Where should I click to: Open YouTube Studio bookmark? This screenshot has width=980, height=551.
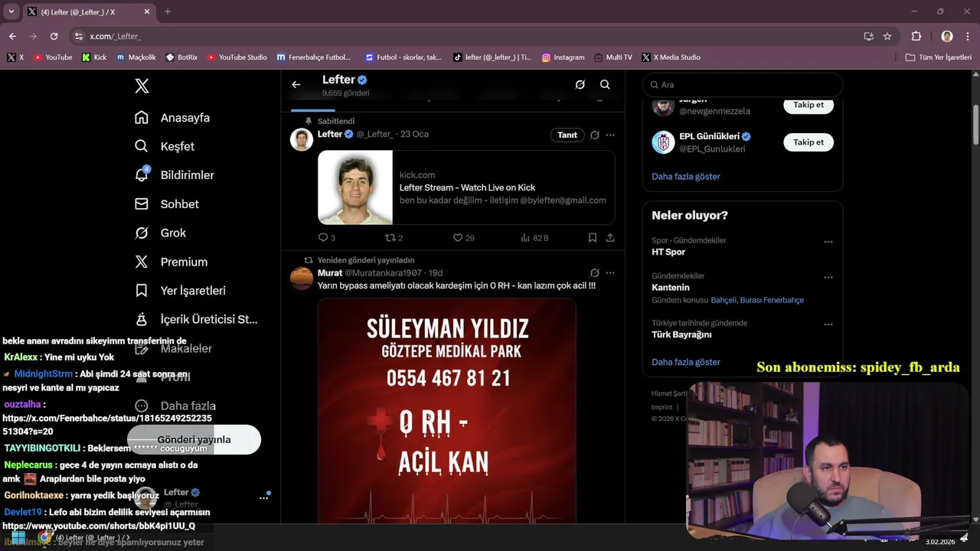coord(237,57)
